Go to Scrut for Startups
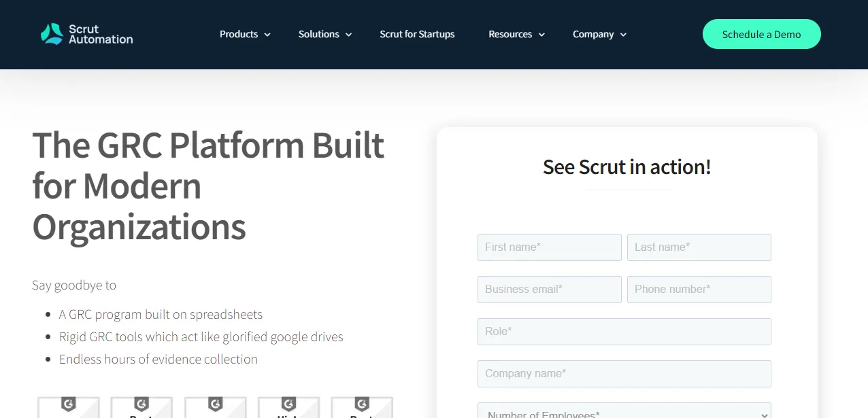The height and width of the screenshot is (418, 868). [x=417, y=34]
